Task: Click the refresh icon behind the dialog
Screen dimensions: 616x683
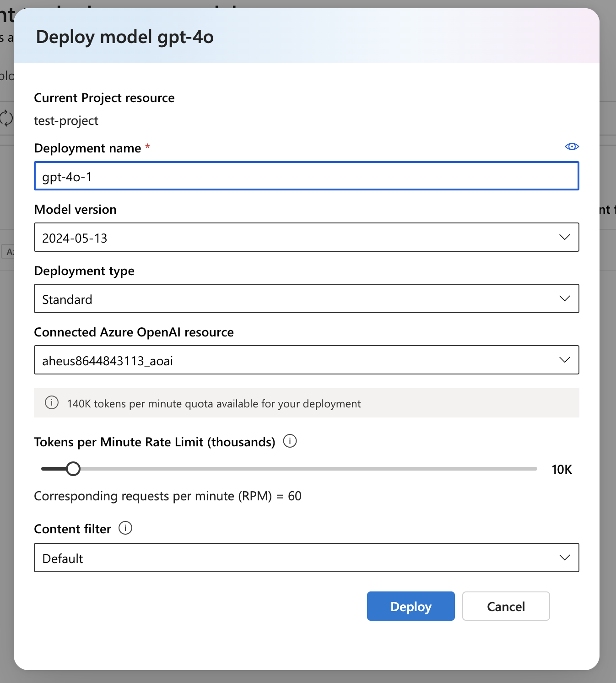Action: [x=6, y=118]
